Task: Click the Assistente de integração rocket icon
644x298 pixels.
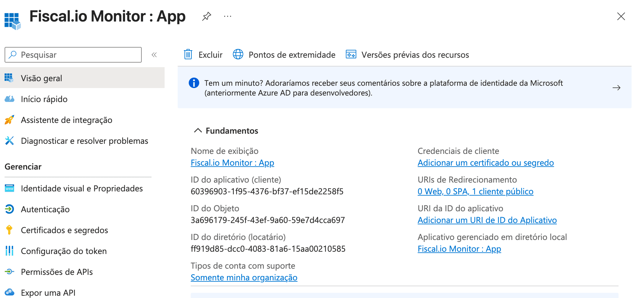Action: click(9, 120)
